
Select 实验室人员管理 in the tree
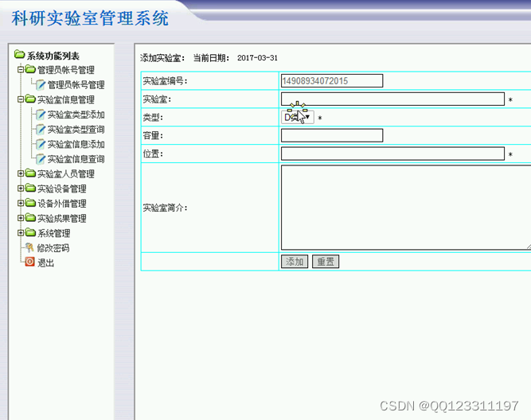click(66, 174)
